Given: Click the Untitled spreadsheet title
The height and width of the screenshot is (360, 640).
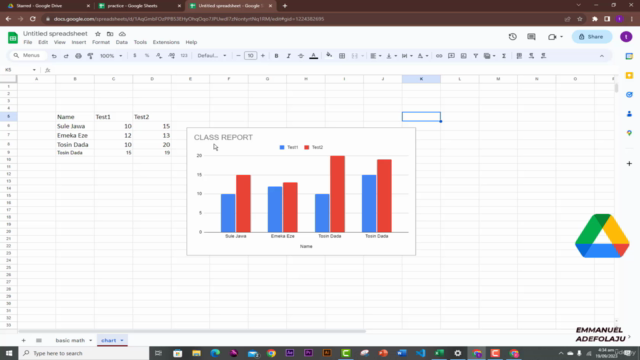Looking at the screenshot, I should [x=55, y=33].
